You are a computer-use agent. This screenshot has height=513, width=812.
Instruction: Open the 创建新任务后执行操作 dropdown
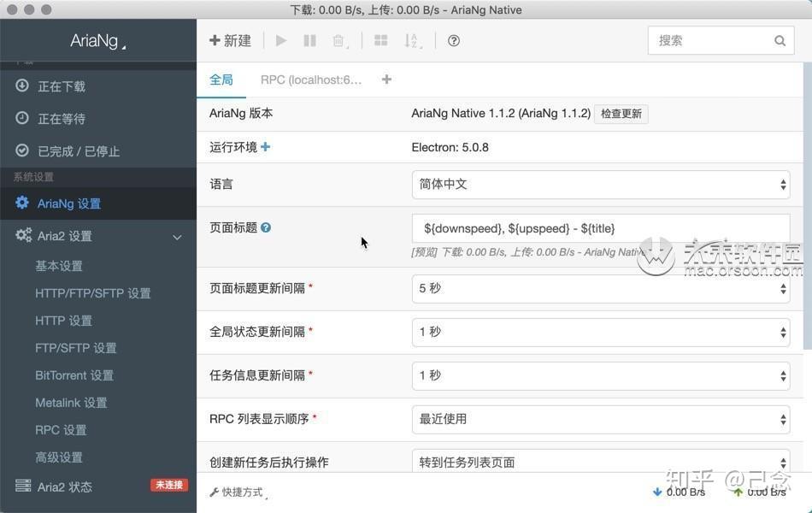[600, 462]
